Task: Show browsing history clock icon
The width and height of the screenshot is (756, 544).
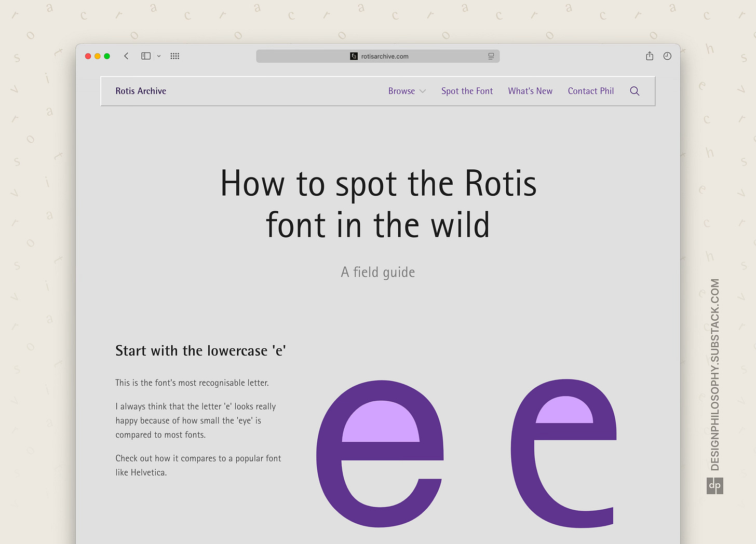Action: [667, 56]
